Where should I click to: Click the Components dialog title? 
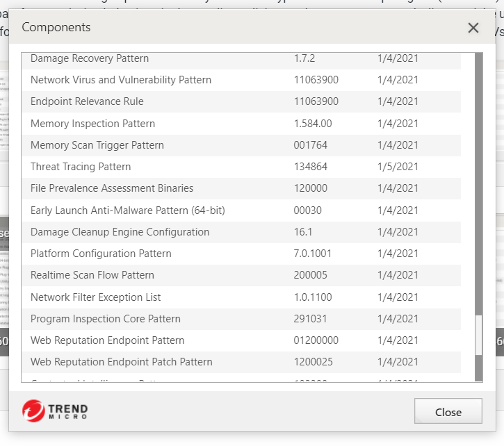56,28
